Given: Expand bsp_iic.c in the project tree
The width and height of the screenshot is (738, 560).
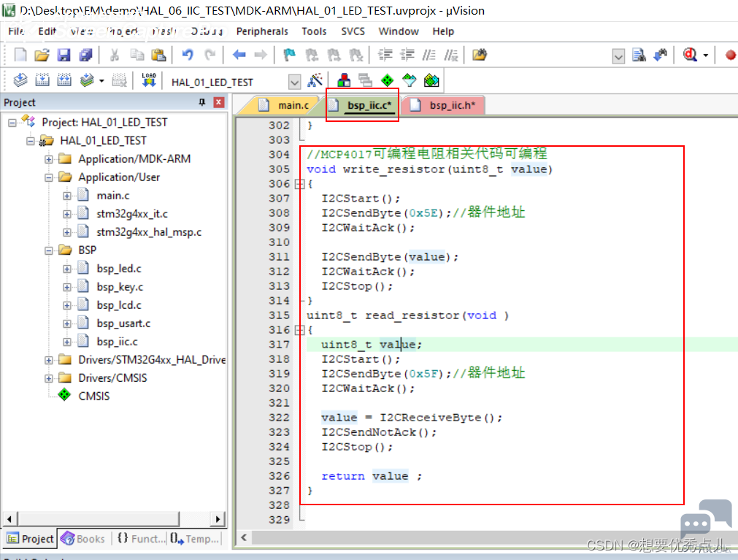Looking at the screenshot, I should pyautogui.click(x=67, y=342).
